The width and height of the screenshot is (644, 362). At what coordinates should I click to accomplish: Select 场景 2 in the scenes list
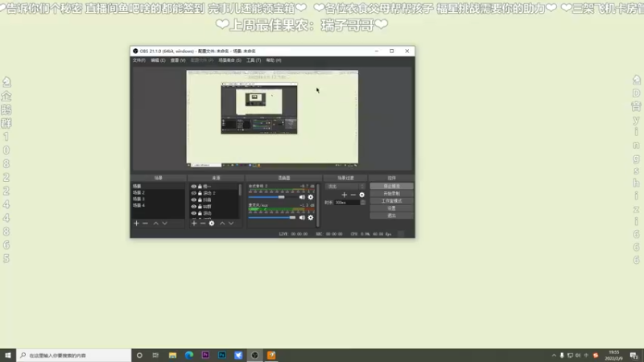click(x=158, y=192)
